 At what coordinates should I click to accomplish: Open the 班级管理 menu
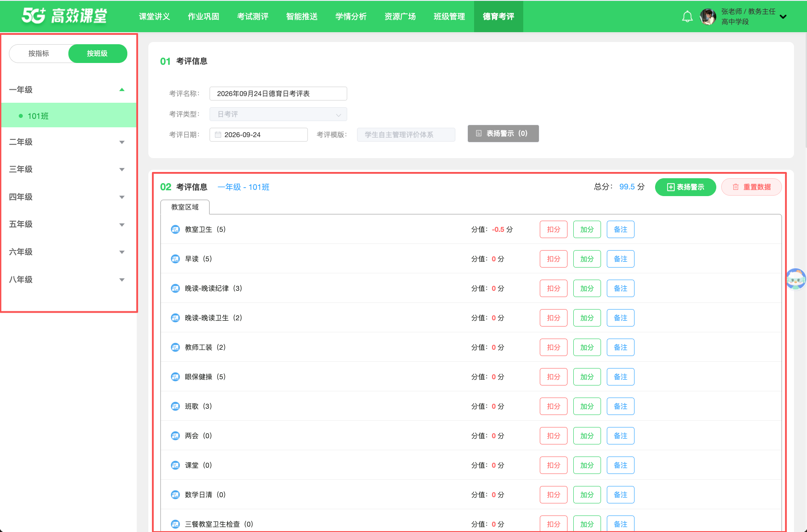point(449,17)
